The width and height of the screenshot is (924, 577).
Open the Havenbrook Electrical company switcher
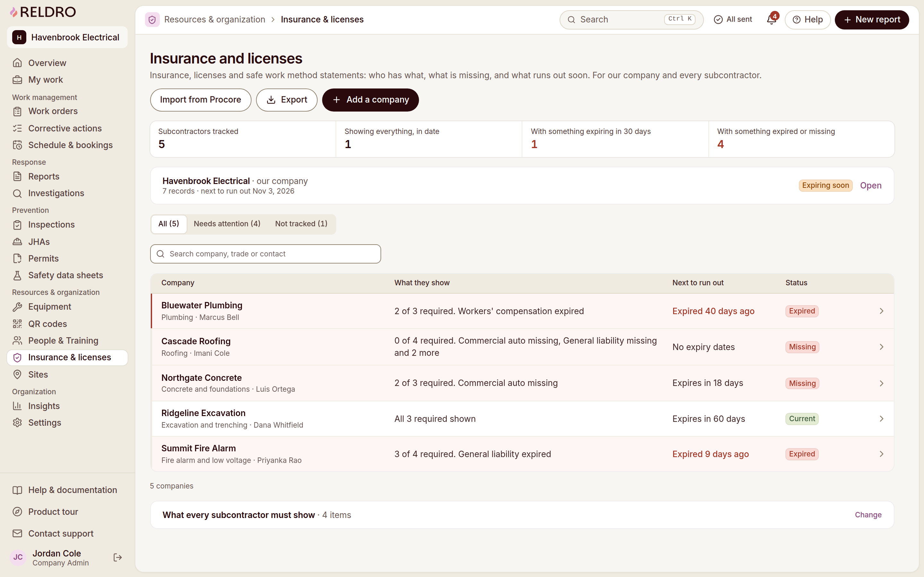[x=67, y=38]
